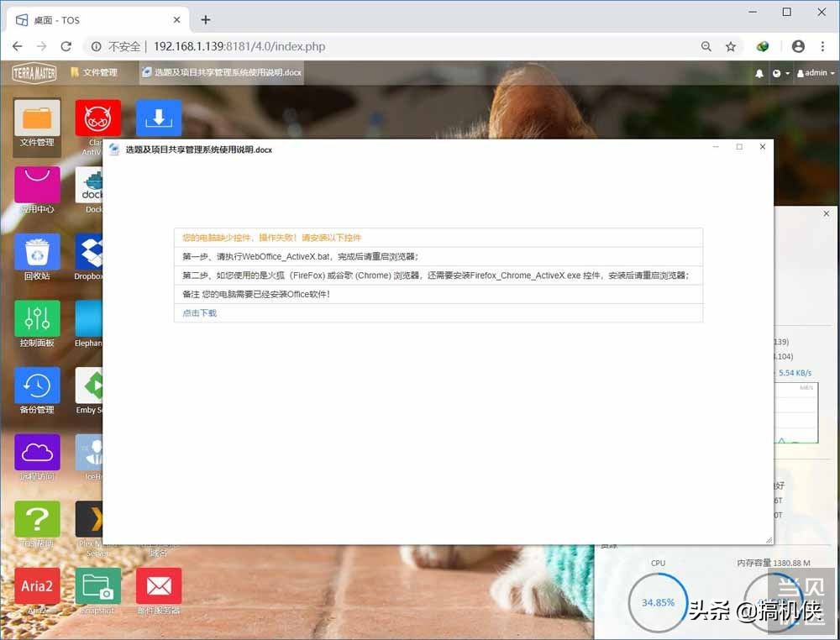
Task: Open the Snapshot application
Action: tap(97, 588)
